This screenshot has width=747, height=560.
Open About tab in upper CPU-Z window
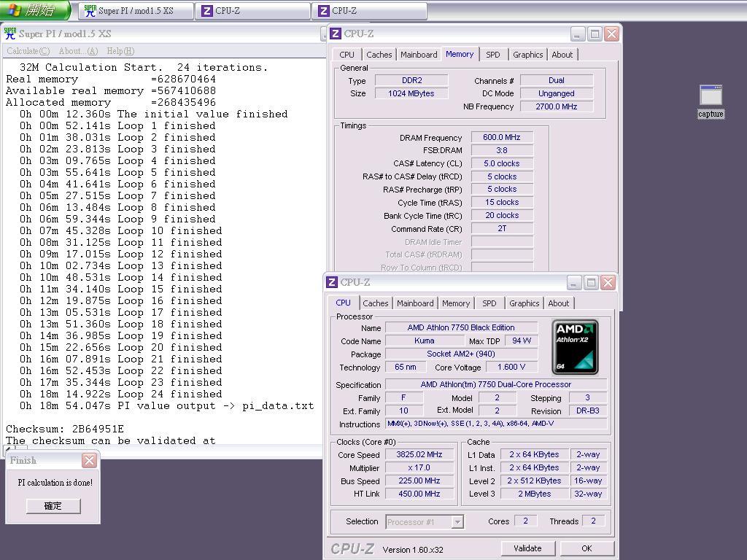(x=562, y=55)
